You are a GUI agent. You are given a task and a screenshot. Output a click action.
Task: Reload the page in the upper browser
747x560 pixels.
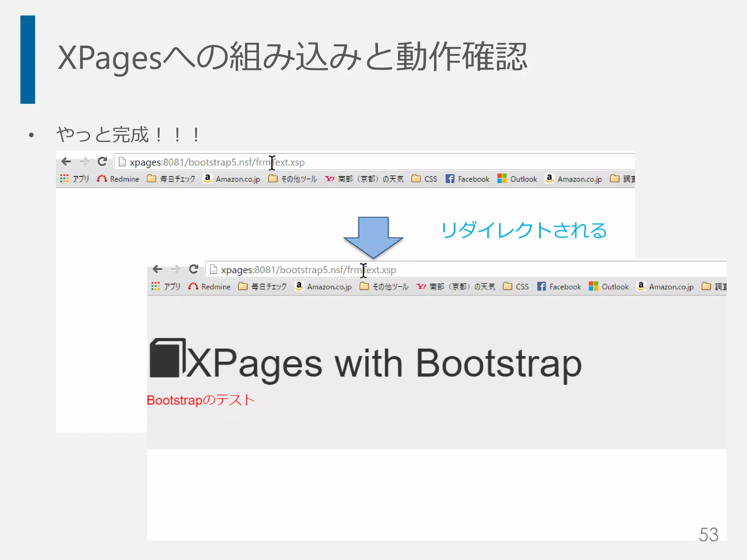click(102, 162)
